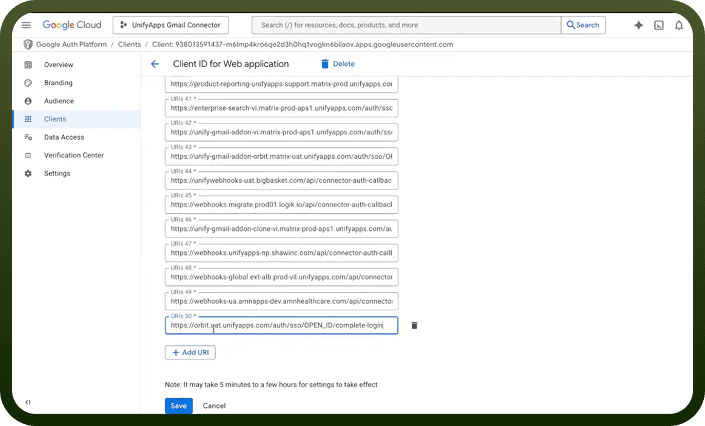Image resolution: width=705 pixels, height=426 pixels.
Task: Edit the URIs 45 logik.io webhook field
Action: point(281,205)
